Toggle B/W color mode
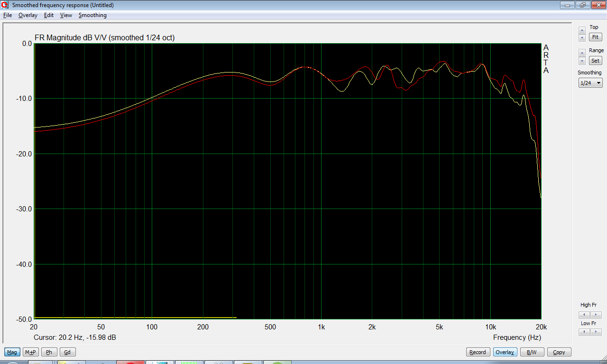 click(x=532, y=352)
